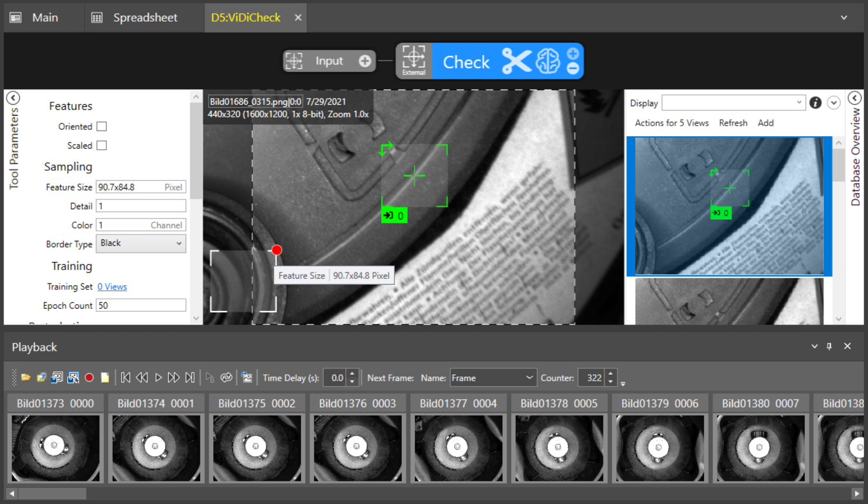Image resolution: width=868 pixels, height=504 pixels.
Task: Open the Border Type dropdown
Action: 141,243
